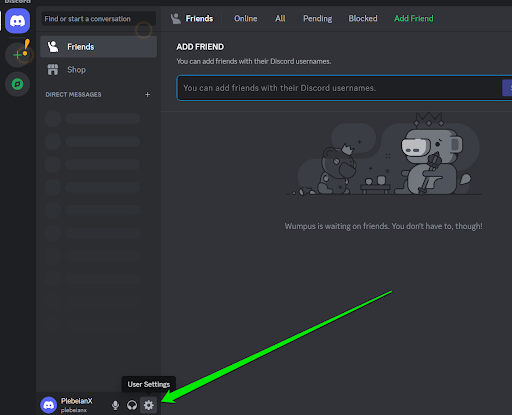The image size is (512, 415).
Task: Toggle microphone mute
Action: pyautogui.click(x=115, y=405)
